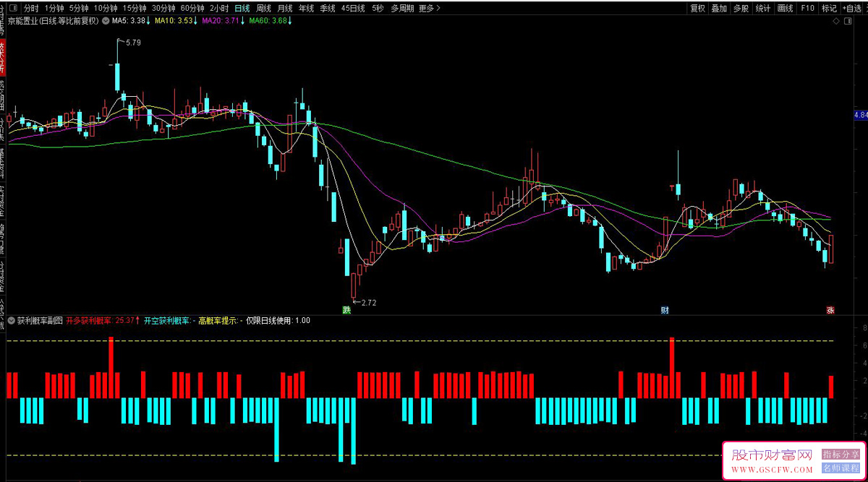
Task: Click the MA5: 3.38 indicator value
Action: pos(132,21)
